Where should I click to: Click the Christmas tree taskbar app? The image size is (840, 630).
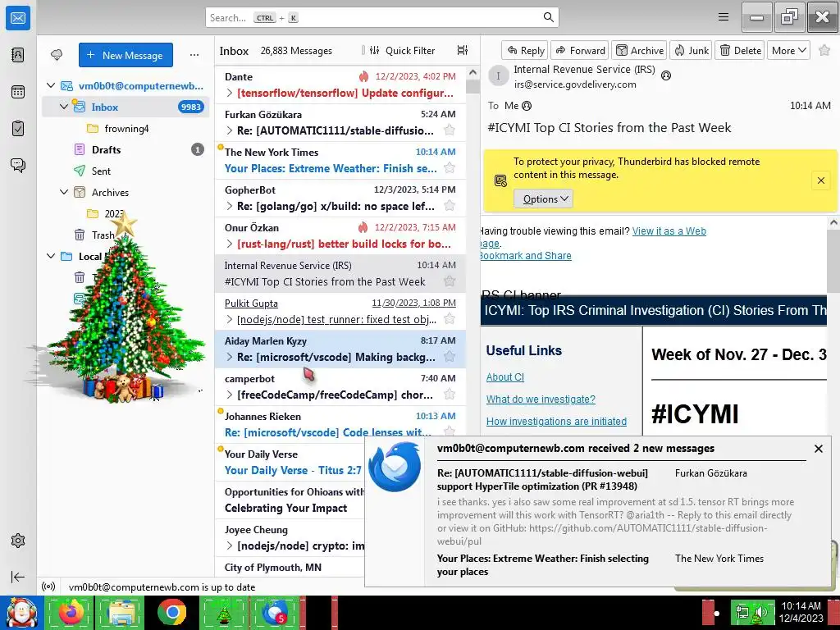pyautogui.click(x=223, y=612)
